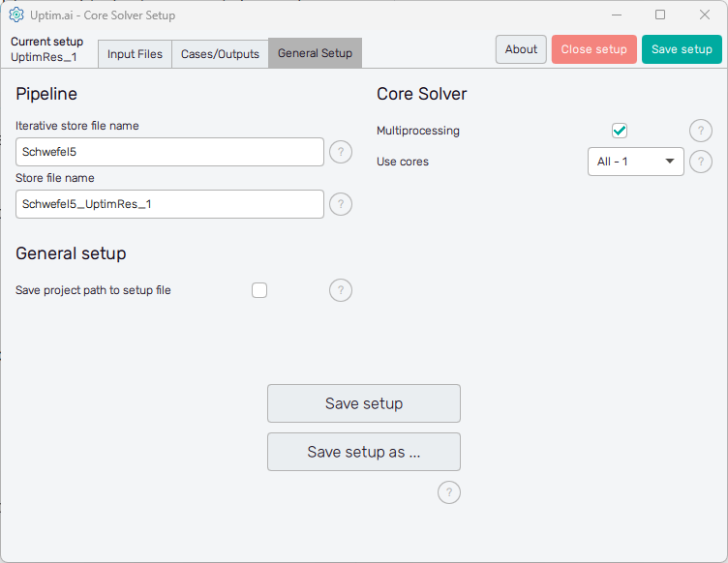The image size is (728, 563).
Task: Click into the Iterative store file name field
Action: [169, 152]
